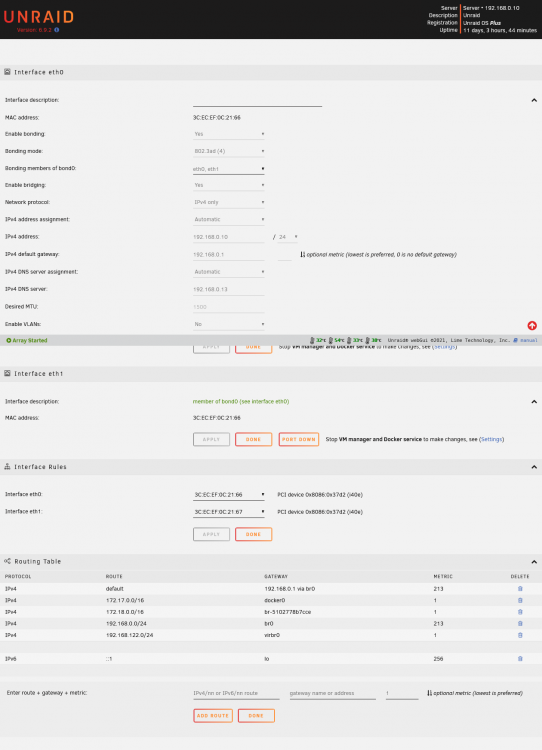Open the Enable bonding dropdown
542x750 pixels.
(229, 134)
